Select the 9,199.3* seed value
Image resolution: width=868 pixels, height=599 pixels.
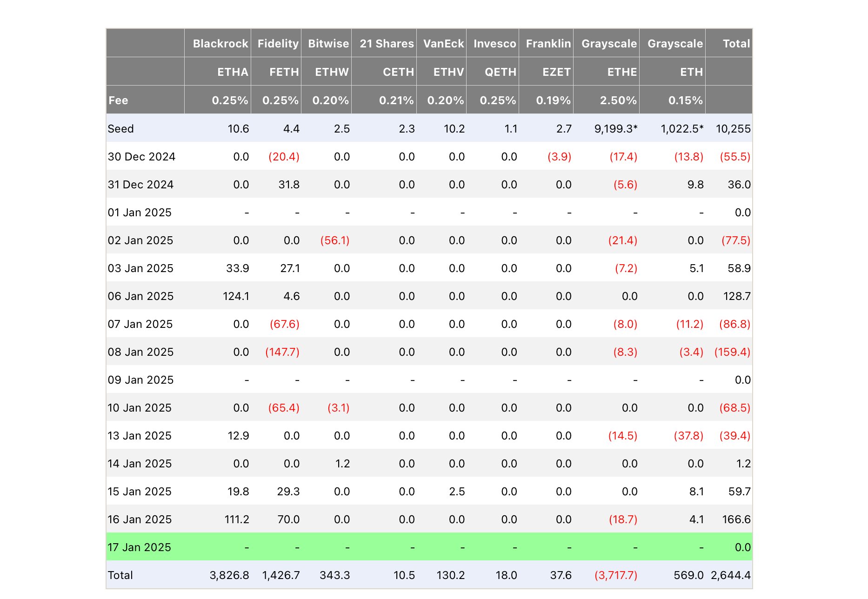coord(616,129)
